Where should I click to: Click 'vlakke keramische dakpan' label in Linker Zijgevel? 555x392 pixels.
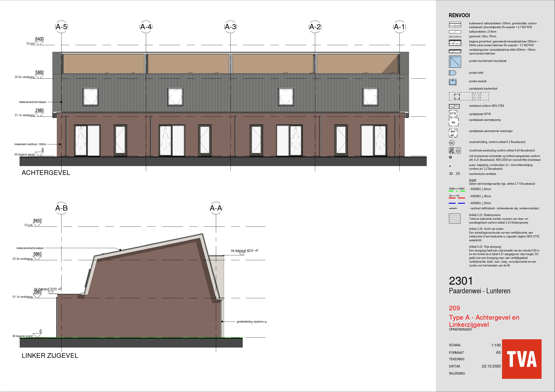pyautogui.click(x=30, y=248)
